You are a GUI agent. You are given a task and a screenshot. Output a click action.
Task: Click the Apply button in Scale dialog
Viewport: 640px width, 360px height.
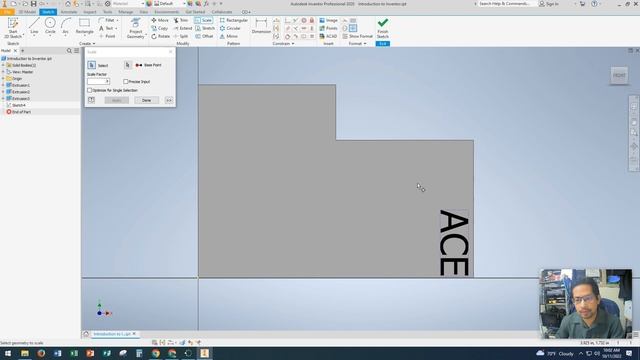pos(116,100)
